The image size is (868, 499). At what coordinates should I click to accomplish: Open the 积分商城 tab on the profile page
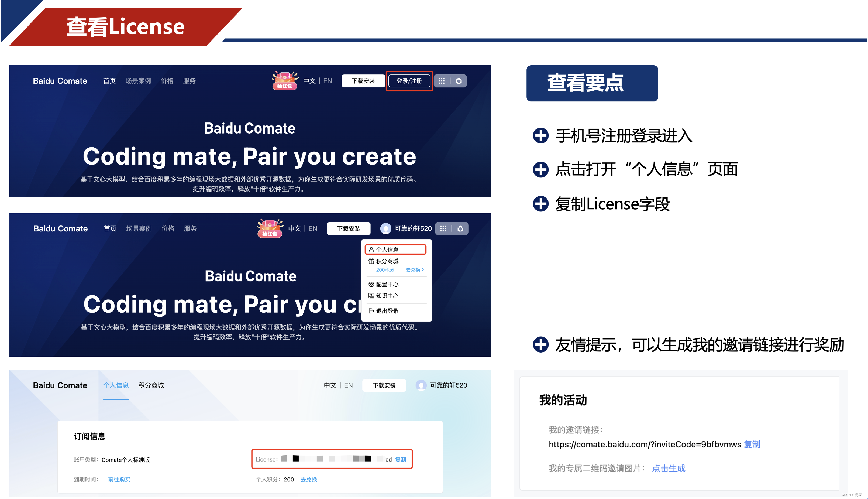click(151, 385)
